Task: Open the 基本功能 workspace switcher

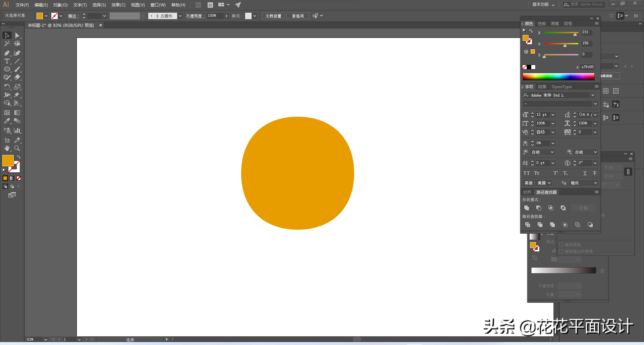Action: coord(543,5)
